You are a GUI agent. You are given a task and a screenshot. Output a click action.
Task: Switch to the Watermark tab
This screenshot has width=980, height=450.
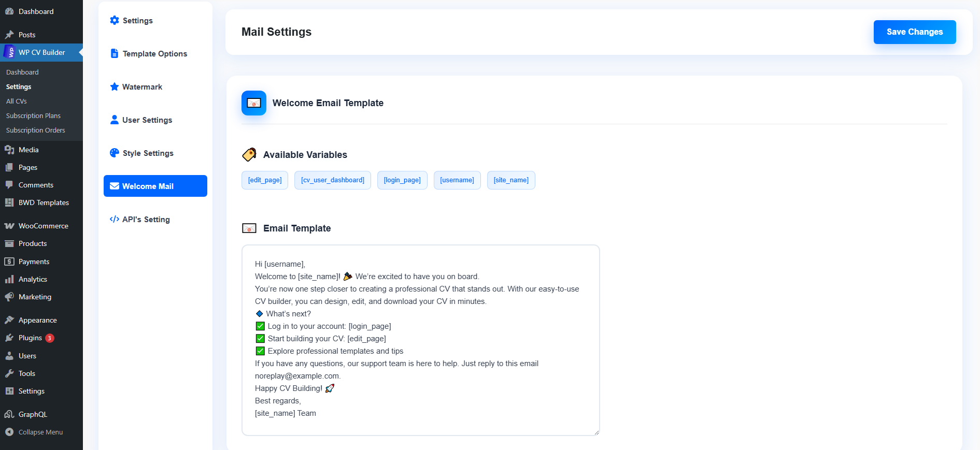point(155,86)
